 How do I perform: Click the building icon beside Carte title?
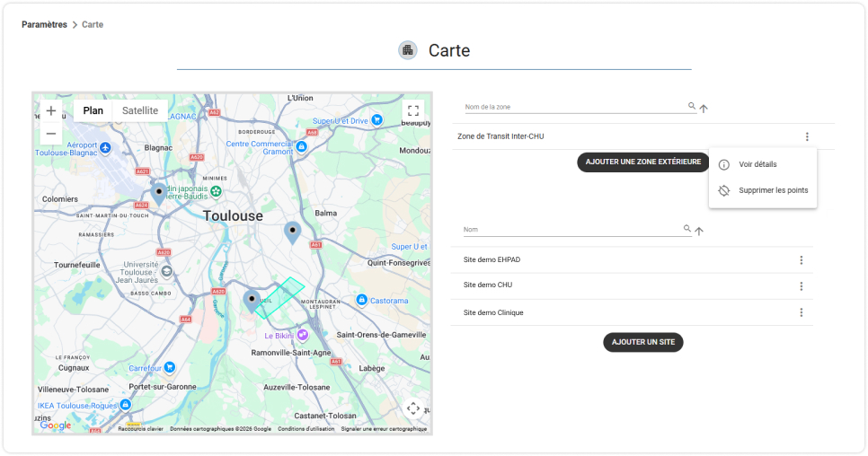pyautogui.click(x=408, y=50)
